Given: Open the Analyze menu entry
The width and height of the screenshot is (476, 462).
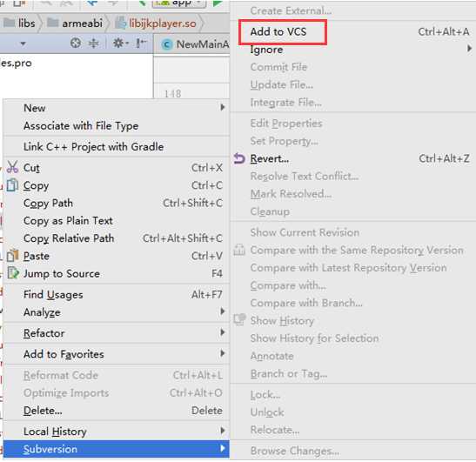Looking at the screenshot, I should tap(117, 312).
